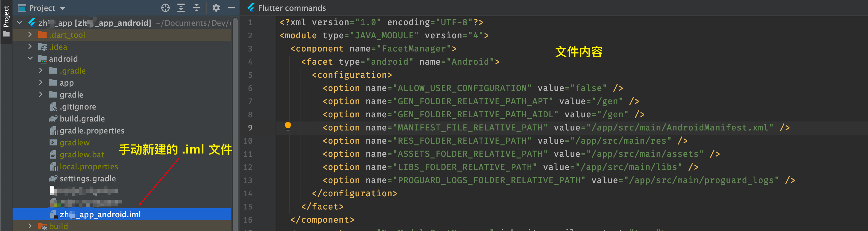Hide the Project panel with minus icon
868x231 pixels.
tap(231, 8)
